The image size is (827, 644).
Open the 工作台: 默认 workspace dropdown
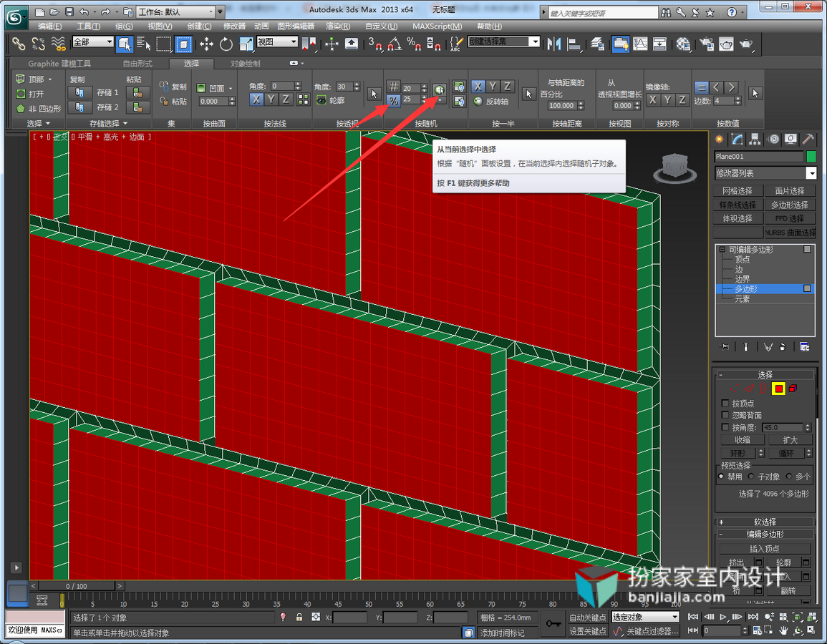click(x=175, y=11)
